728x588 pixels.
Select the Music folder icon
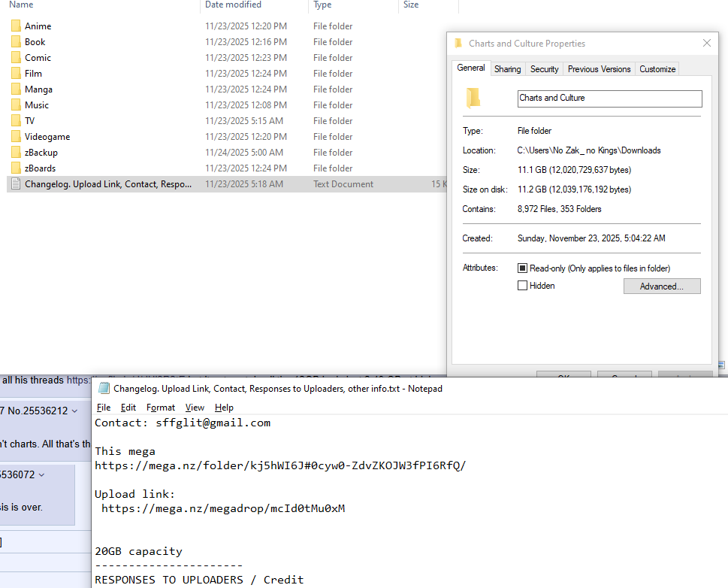point(16,105)
